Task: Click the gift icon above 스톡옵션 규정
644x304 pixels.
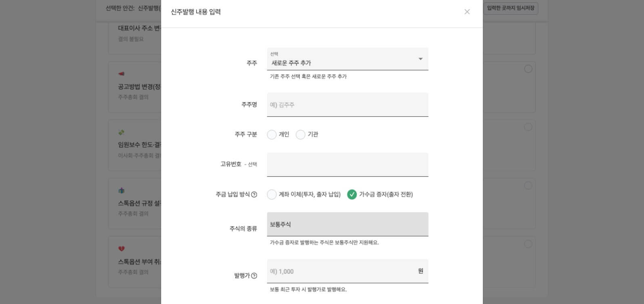Action: click(121, 191)
